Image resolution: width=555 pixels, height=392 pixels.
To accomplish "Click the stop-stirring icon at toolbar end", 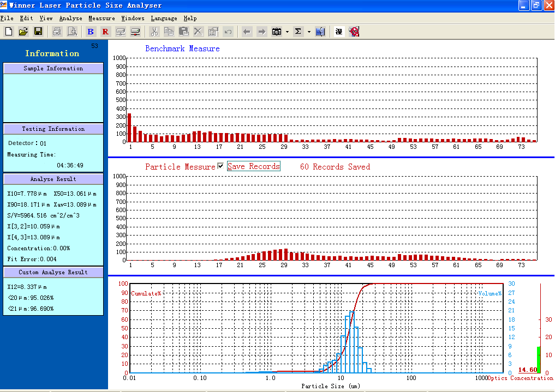I will pyautogui.click(x=354, y=31).
